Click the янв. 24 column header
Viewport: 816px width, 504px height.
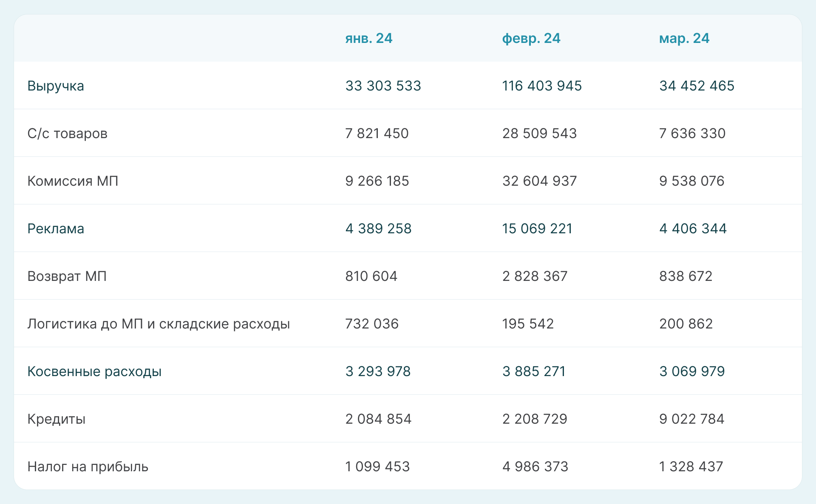(x=368, y=38)
